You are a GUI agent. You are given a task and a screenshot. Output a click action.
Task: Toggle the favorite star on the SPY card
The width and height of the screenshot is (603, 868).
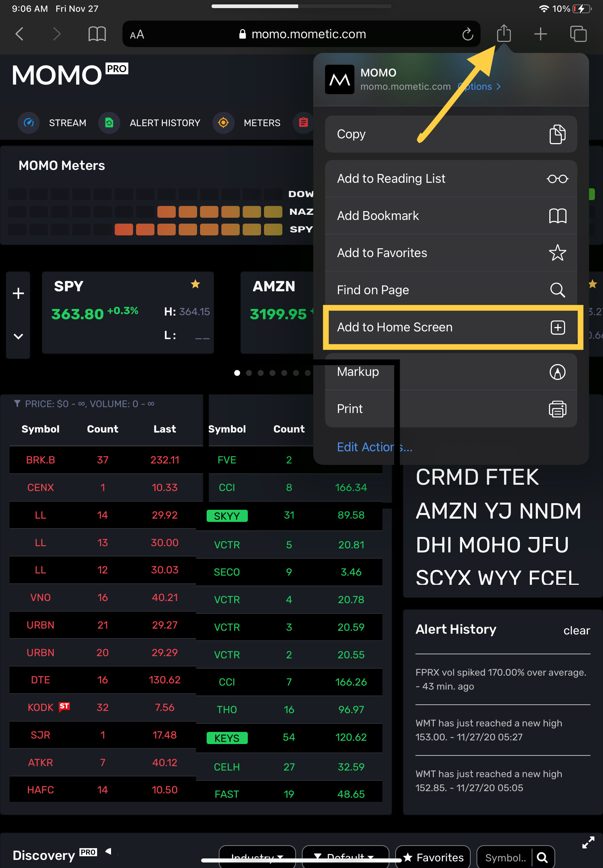[195, 284]
